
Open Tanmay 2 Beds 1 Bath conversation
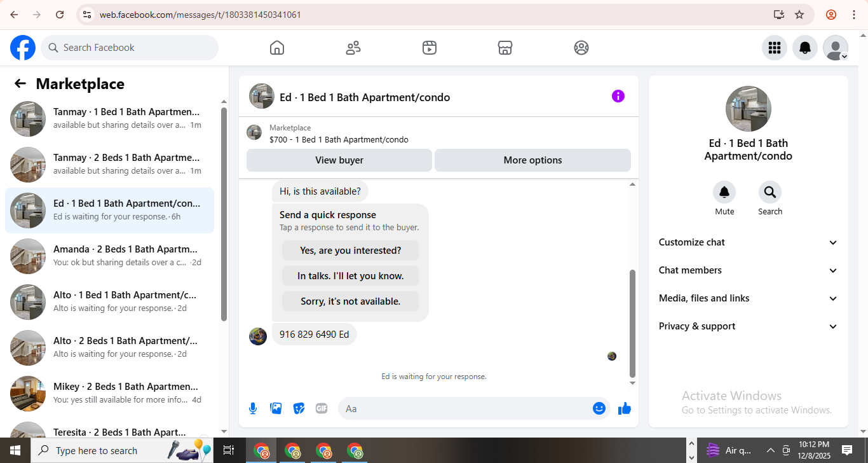109,165
